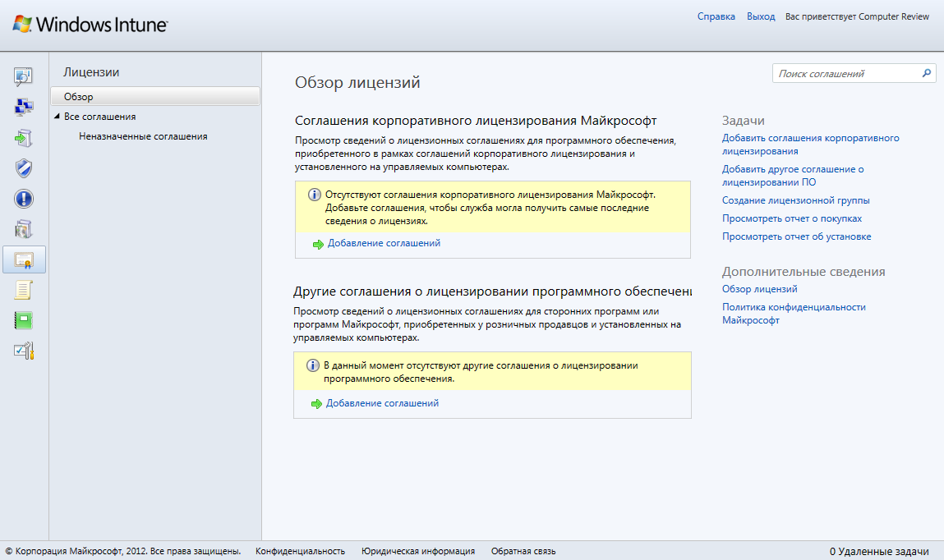Open the Updates icon with green arrow
The width and height of the screenshot is (944, 560).
point(24,138)
